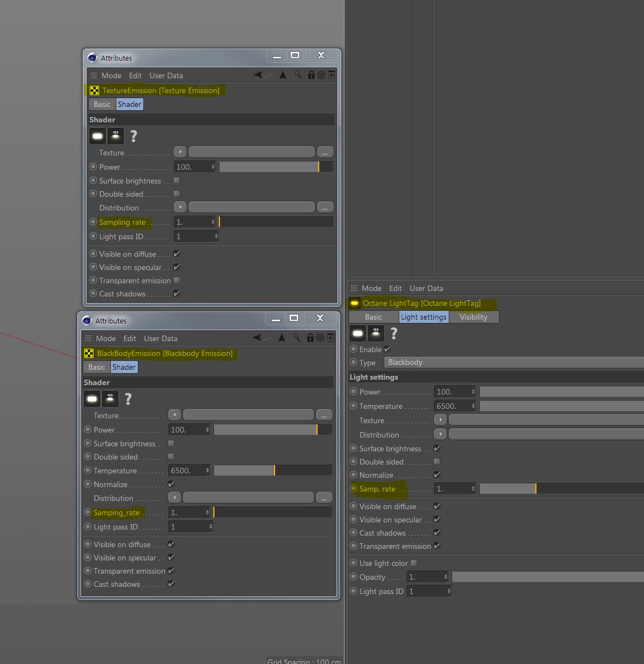
Task: Uncheck Visible on diffuse in Blackbody Emission window
Action: pos(171,544)
